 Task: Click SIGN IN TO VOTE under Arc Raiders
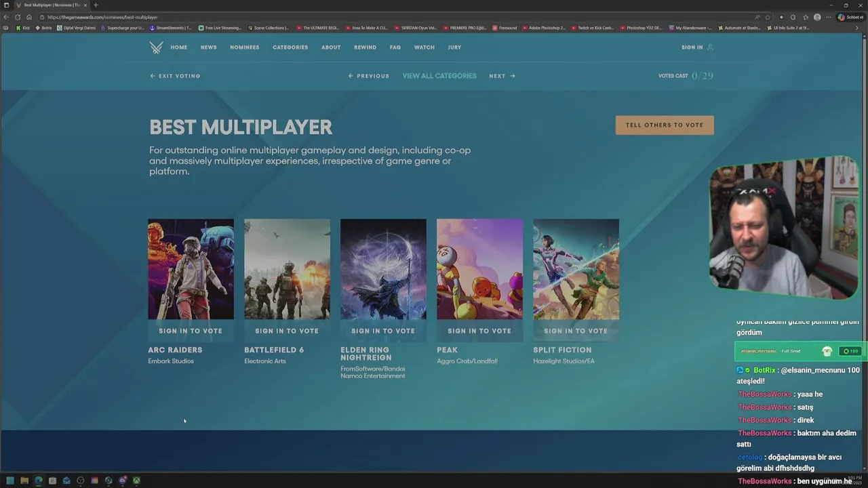[x=191, y=331]
